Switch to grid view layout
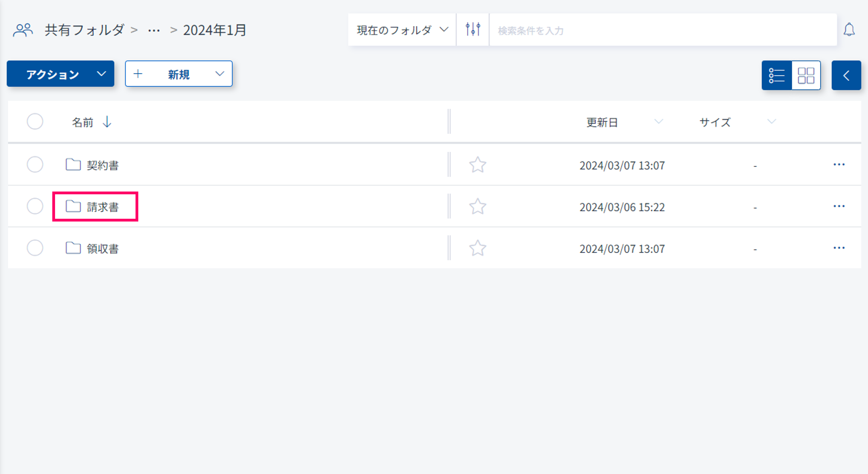Image resolution: width=868 pixels, height=474 pixels. coord(806,75)
